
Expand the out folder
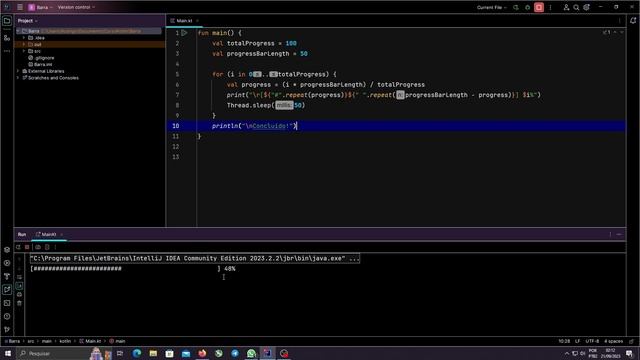(x=24, y=44)
